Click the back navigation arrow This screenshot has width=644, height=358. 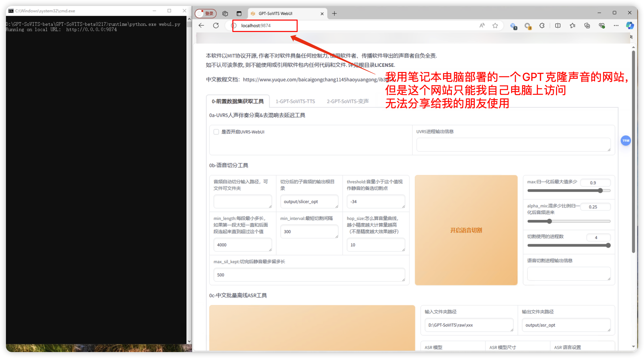coord(201,25)
